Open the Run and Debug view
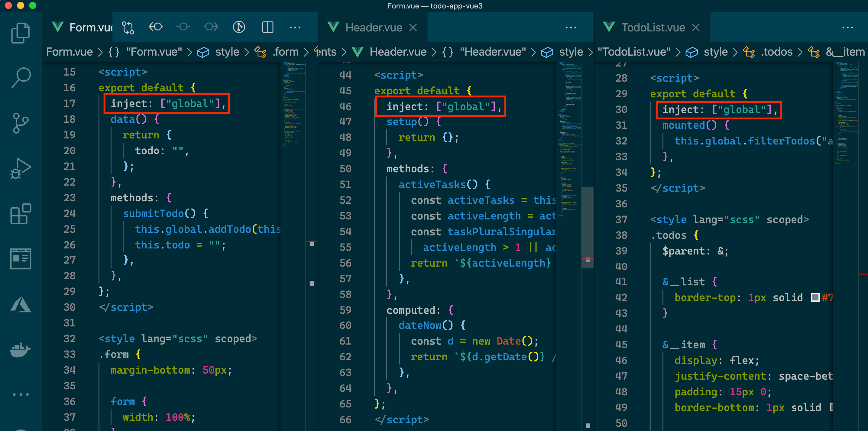The width and height of the screenshot is (868, 431). click(21, 168)
